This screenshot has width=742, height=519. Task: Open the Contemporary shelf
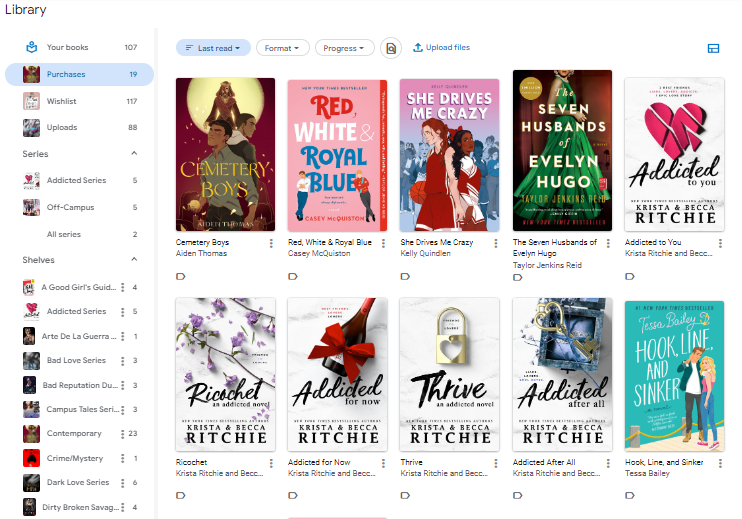pos(74,433)
